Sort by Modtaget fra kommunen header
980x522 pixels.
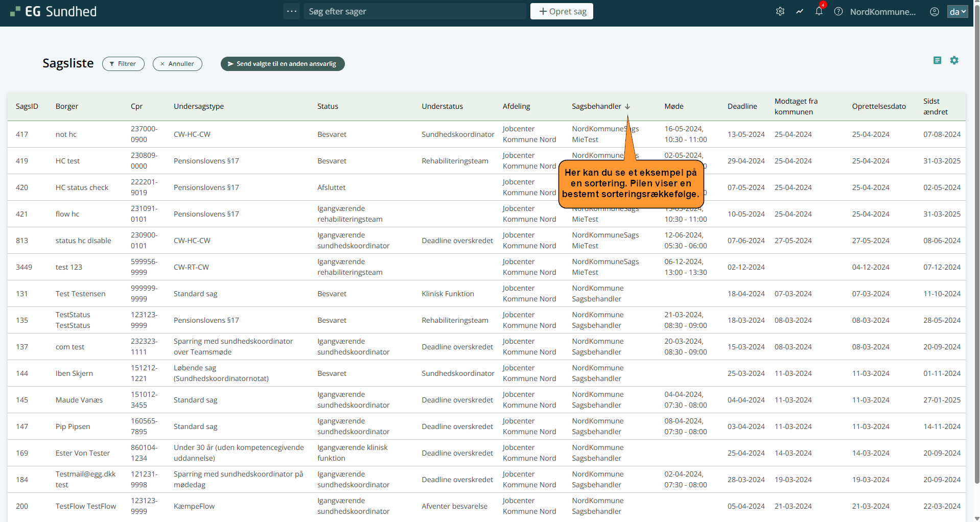coord(796,106)
